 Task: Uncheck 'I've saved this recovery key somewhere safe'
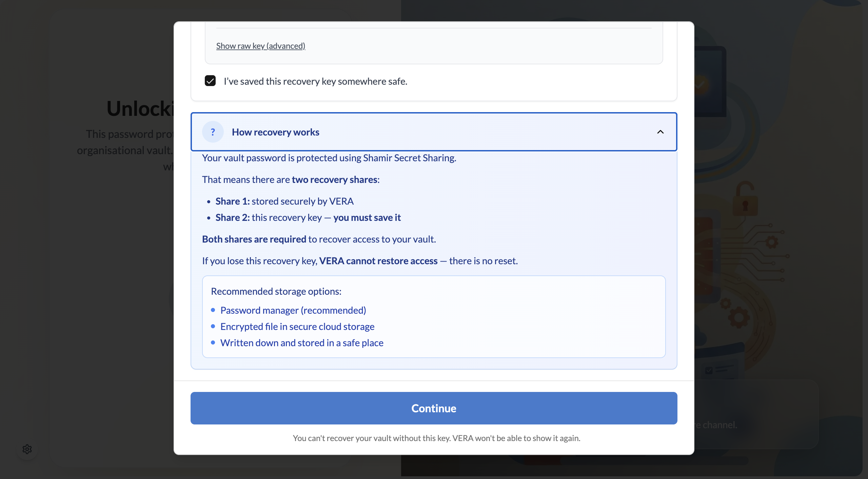coord(210,81)
